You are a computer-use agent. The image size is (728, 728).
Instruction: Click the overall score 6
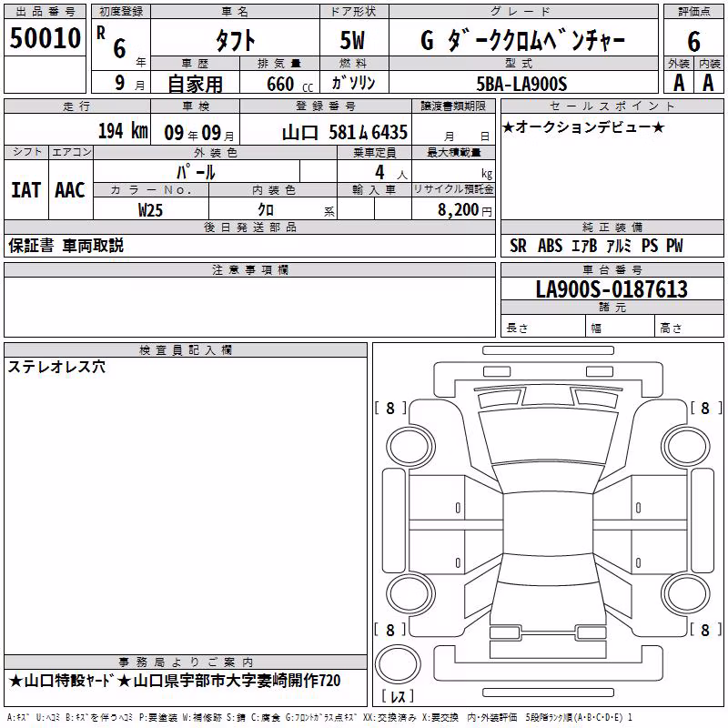(x=693, y=41)
